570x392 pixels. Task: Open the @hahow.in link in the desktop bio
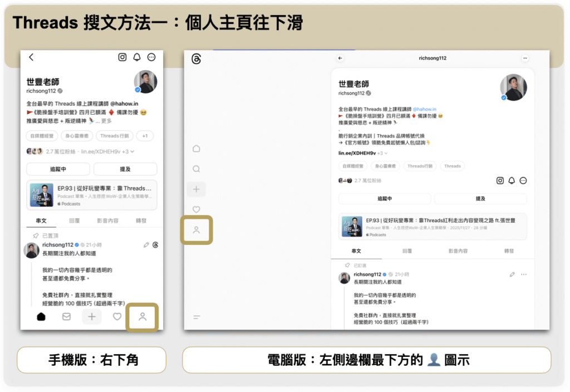[424, 109]
